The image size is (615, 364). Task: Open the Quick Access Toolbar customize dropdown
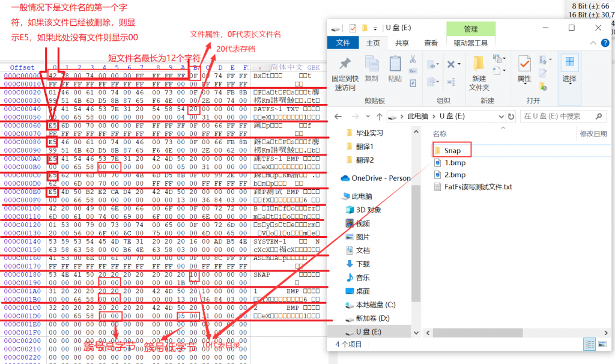(375, 29)
